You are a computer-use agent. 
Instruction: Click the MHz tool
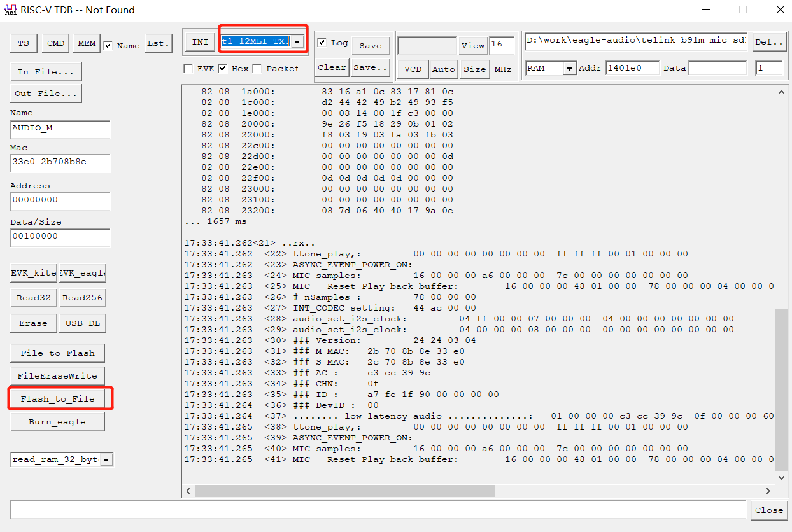(x=503, y=69)
